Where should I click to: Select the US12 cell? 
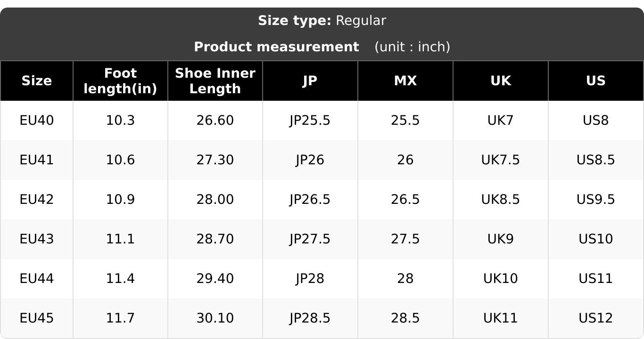(595, 318)
